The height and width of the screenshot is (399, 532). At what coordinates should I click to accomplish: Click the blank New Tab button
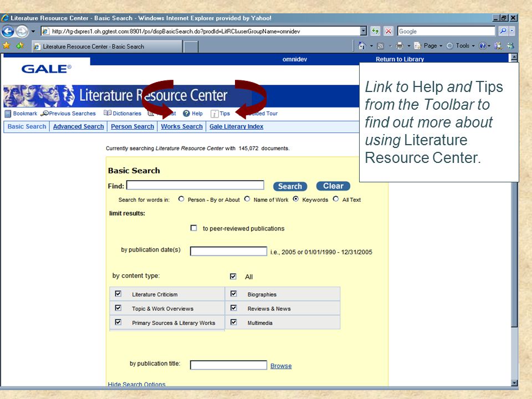[191, 47]
